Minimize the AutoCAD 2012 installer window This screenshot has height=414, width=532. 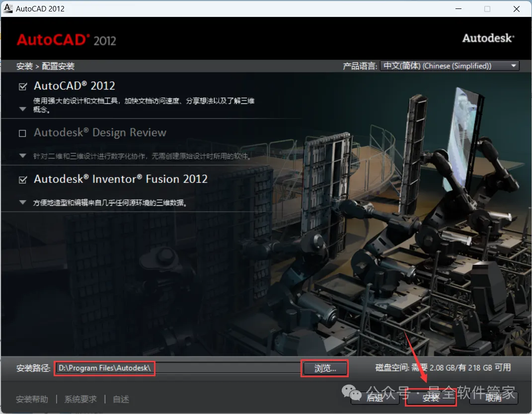458,9
